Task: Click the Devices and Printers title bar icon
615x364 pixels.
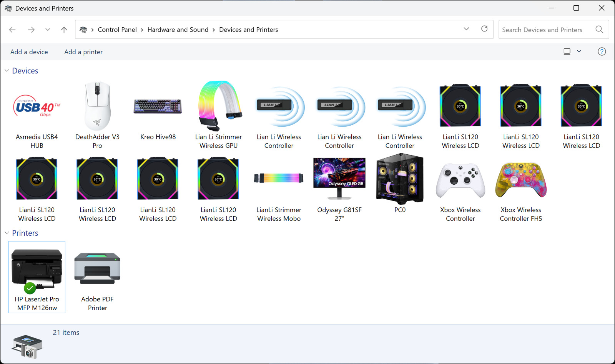Action: click(8, 8)
